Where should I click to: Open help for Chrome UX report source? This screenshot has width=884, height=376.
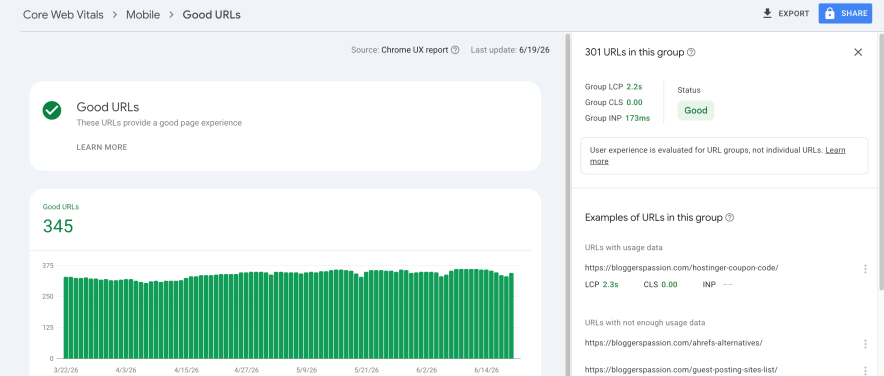point(455,50)
